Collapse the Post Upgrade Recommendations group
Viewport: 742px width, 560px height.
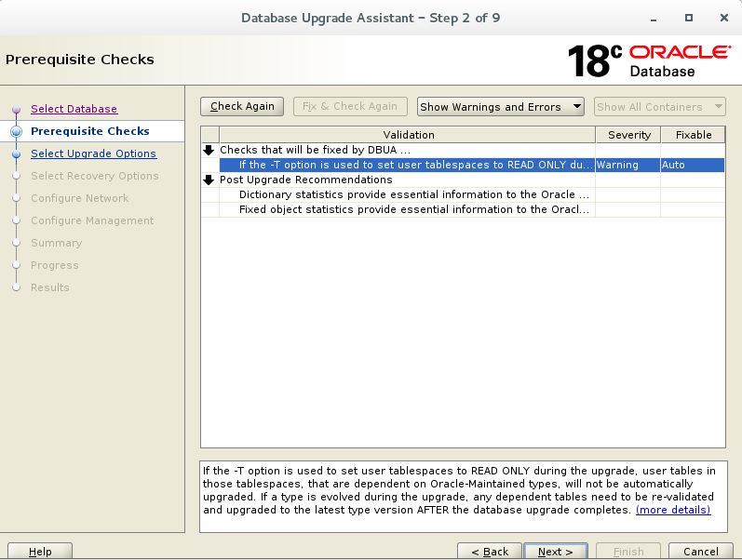209,180
